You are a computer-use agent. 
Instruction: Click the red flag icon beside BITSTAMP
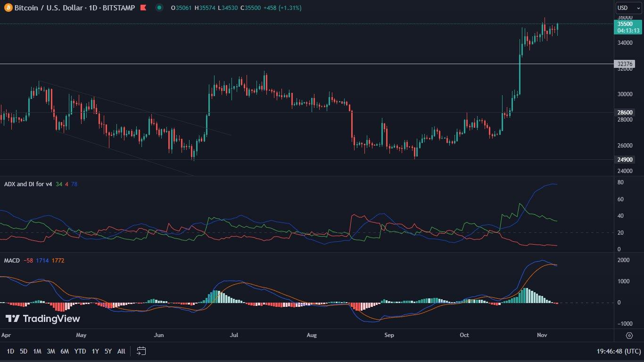coord(143,8)
